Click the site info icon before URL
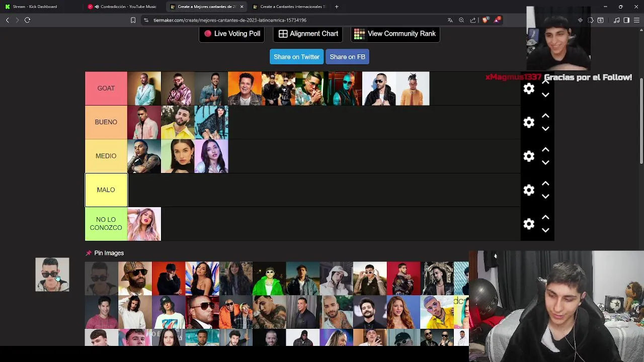This screenshot has width=644, height=362. (146, 20)
